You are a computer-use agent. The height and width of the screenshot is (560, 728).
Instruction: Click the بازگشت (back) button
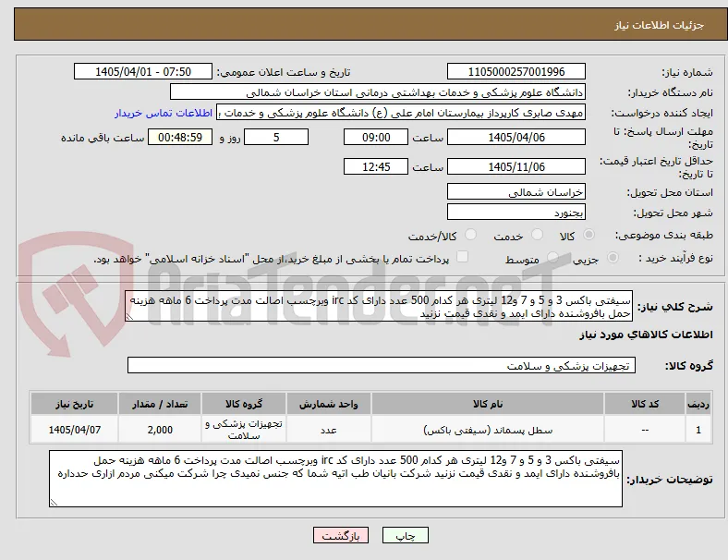pos(341,535)
